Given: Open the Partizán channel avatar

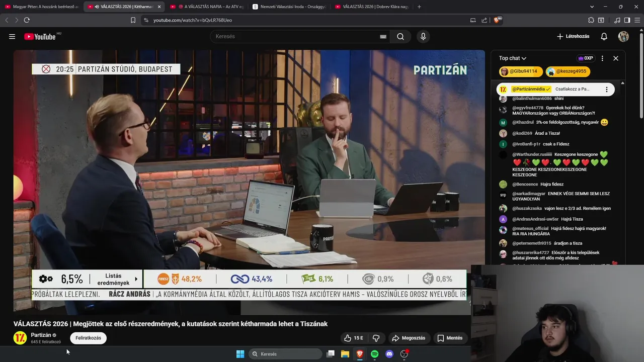Looking at the screenshot, I should coord(20,338).
